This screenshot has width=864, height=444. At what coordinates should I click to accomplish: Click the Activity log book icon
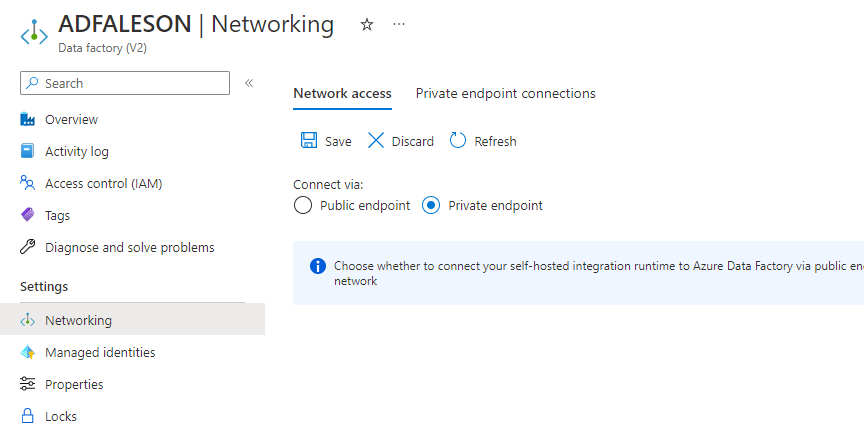coord(28,151)
